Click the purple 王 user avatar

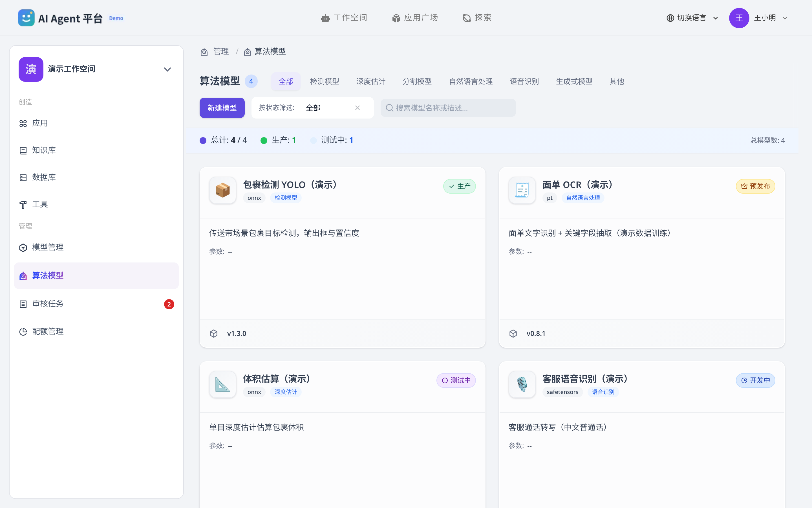tap(739, 18)
